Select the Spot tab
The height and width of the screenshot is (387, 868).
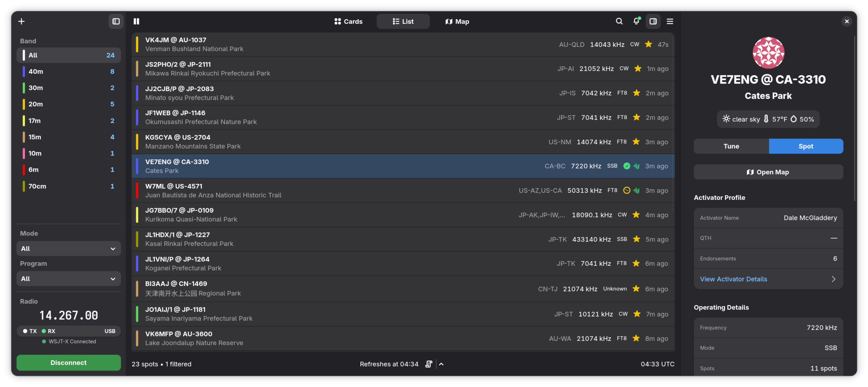[806, 146]
